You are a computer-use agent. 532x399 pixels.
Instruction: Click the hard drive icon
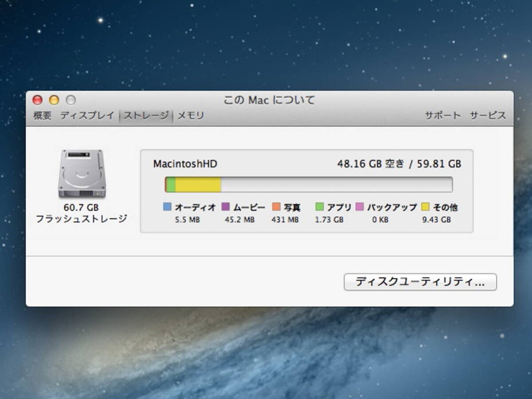coord(82,174)
